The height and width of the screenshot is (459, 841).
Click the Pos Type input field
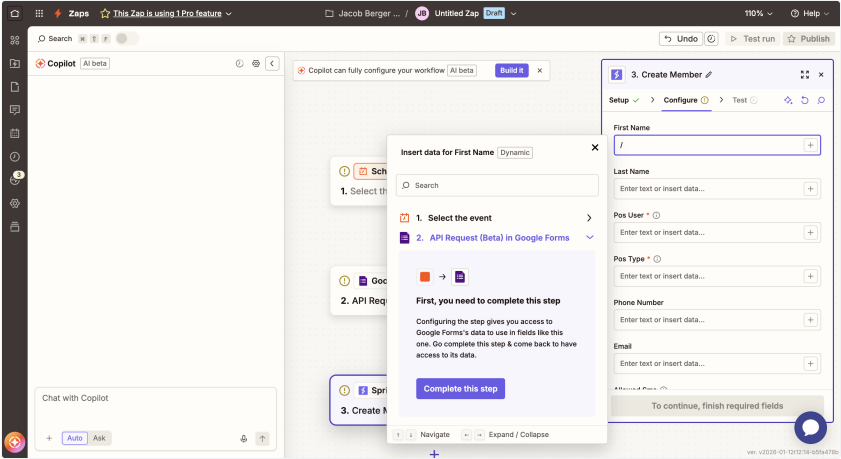click(717, 276)
